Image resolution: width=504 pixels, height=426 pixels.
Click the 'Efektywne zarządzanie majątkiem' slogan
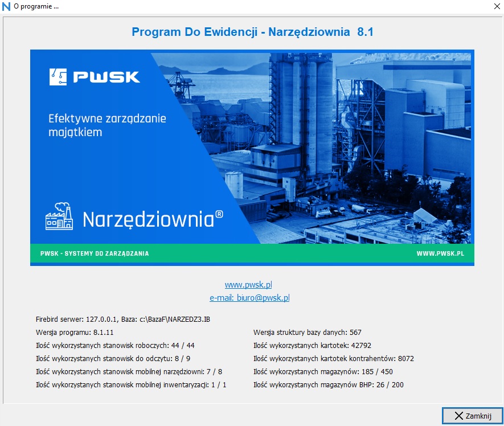[x=107, y=125]
